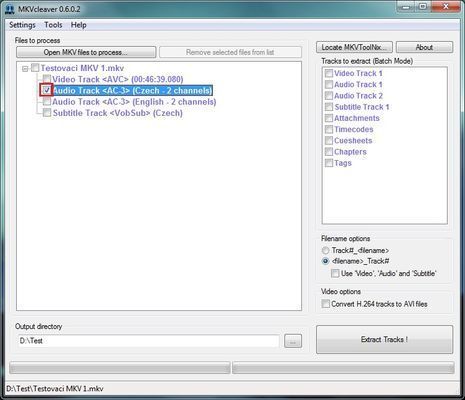The image size is (465, 400).
Task: Click the Extract Tracks button
Action: [384, 339]
